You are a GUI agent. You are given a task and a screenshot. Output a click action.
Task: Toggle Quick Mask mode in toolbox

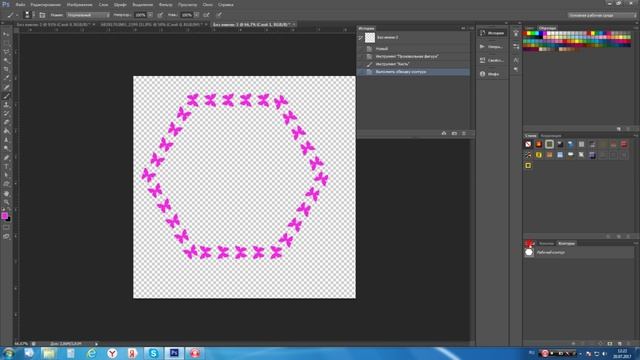point(7,227)
